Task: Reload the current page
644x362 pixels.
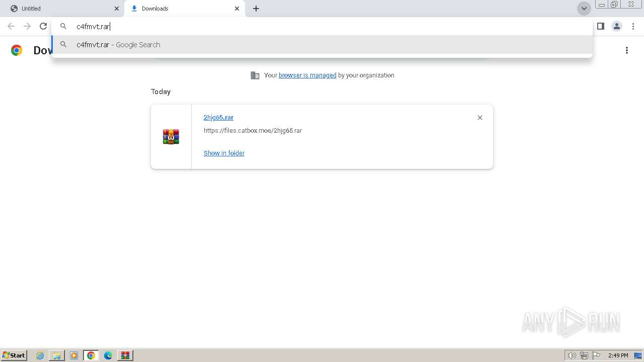Action: coord(43,26)
